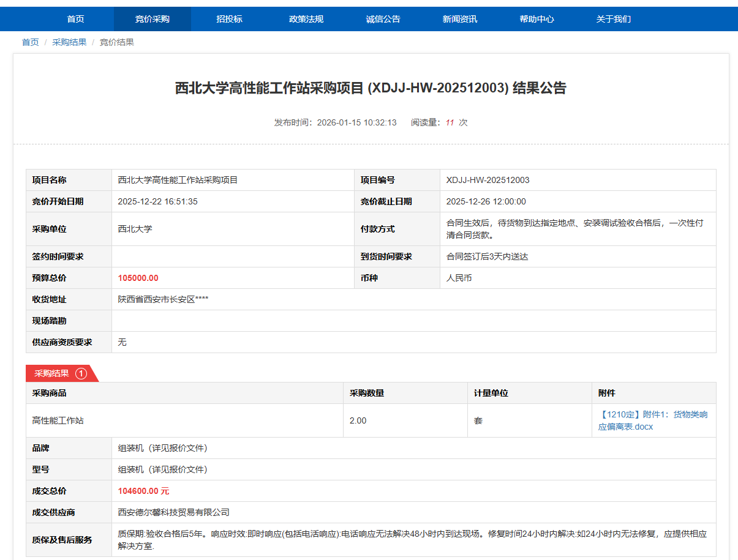Image resolution: width=738 pixels, height=560 pixels.
Task: Click the project number XDJJ-HW-202512003 cell
Action: (x=488, y=180)
